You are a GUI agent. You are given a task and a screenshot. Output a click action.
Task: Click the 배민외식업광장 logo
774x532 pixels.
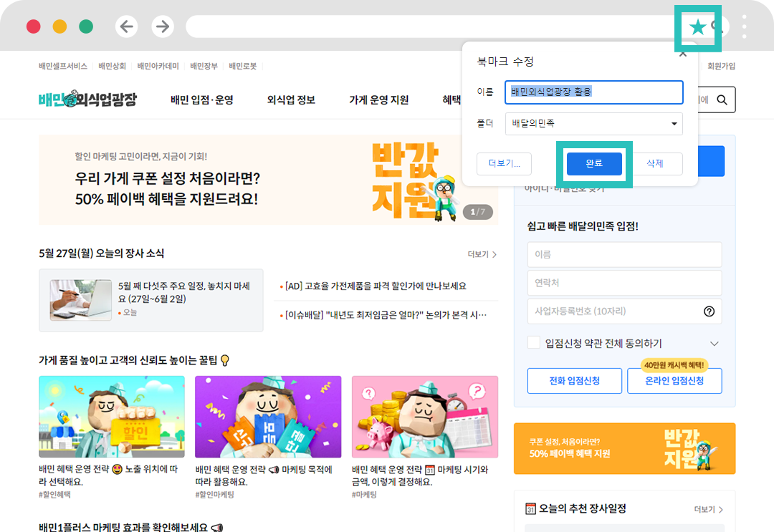87,99
